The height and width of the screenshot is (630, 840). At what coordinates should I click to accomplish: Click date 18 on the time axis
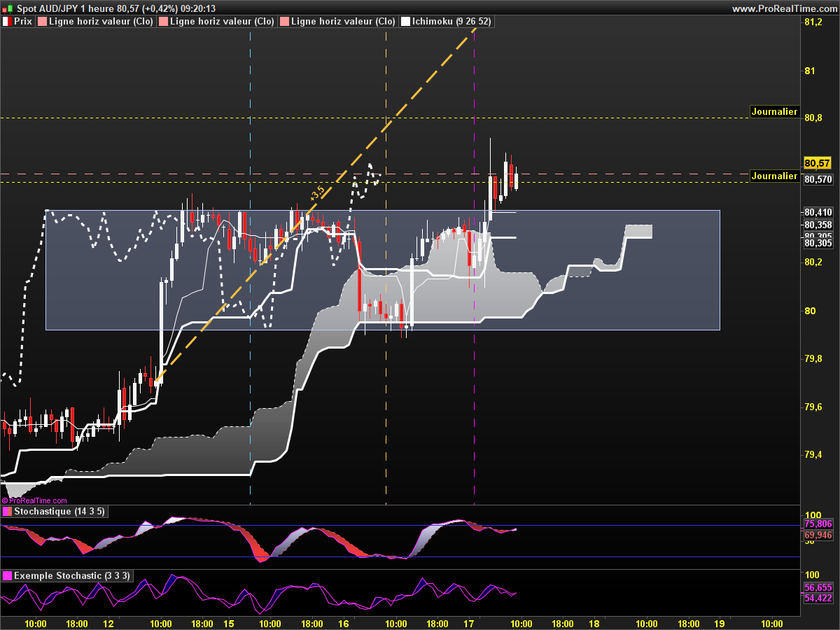click(x=594, y=623)
